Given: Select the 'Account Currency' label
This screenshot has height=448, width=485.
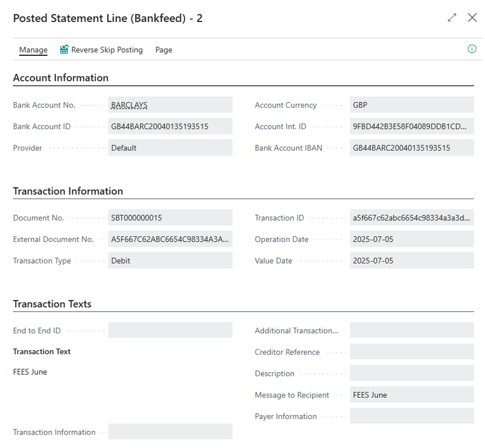Looking at the screenshot, I should pyautogui.click(x=286, y=105).
